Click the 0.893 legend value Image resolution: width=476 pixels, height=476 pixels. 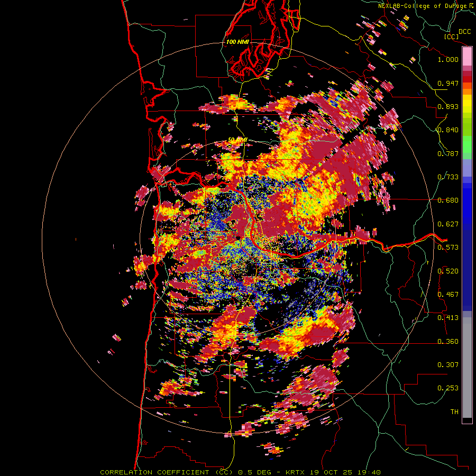point(448,106)
